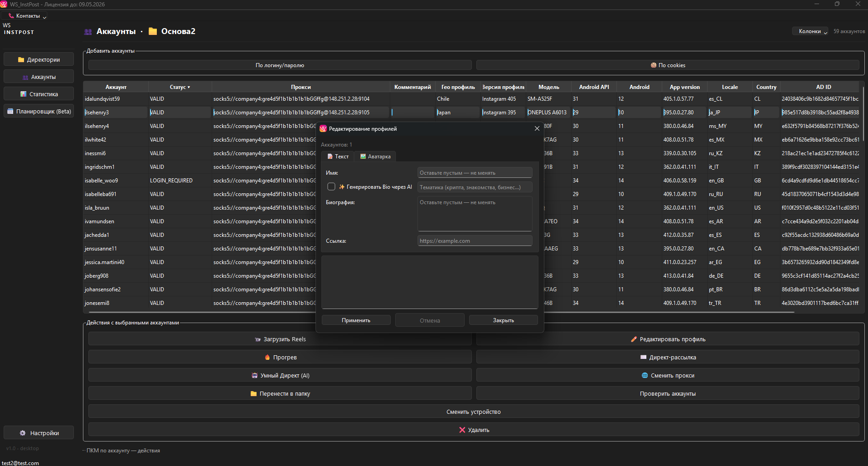Click the globe icon on Сменить прокси
The image size is (868, 466).
coord(645,375)
